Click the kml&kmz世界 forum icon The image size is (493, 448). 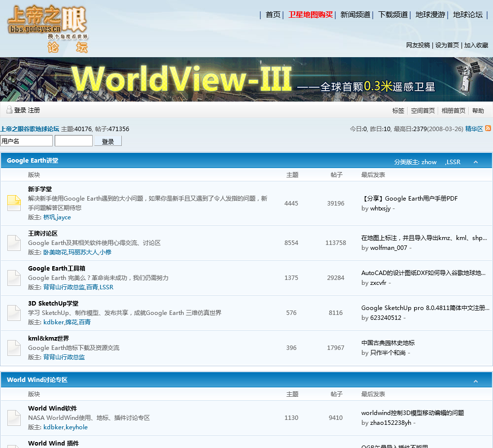[x=14, y=348]
